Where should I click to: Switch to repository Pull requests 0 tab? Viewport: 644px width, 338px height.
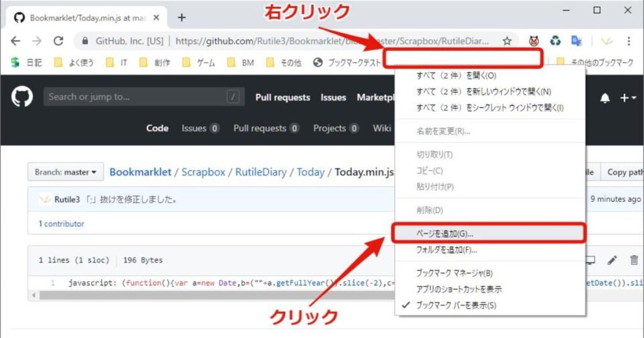point(266,128)
